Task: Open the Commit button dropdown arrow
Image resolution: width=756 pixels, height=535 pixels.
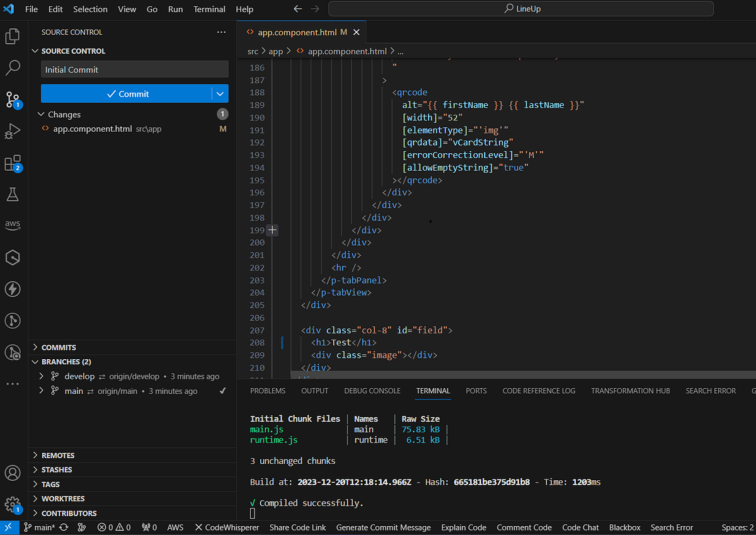Action: [x=219, y=93]
